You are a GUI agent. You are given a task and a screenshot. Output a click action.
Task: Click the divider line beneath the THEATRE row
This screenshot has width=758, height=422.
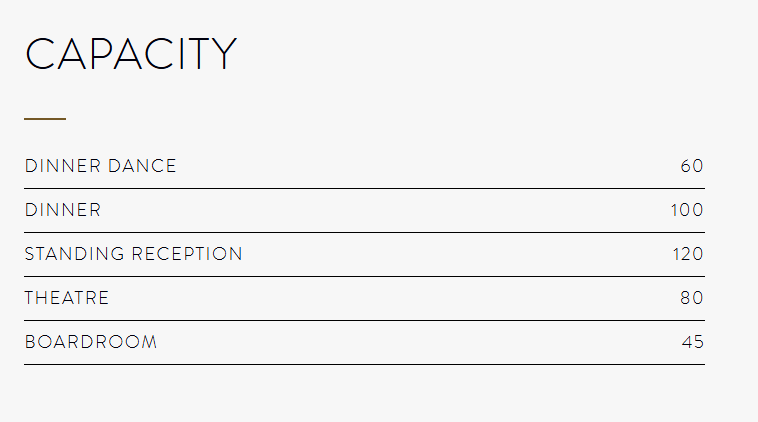[364, 320]
